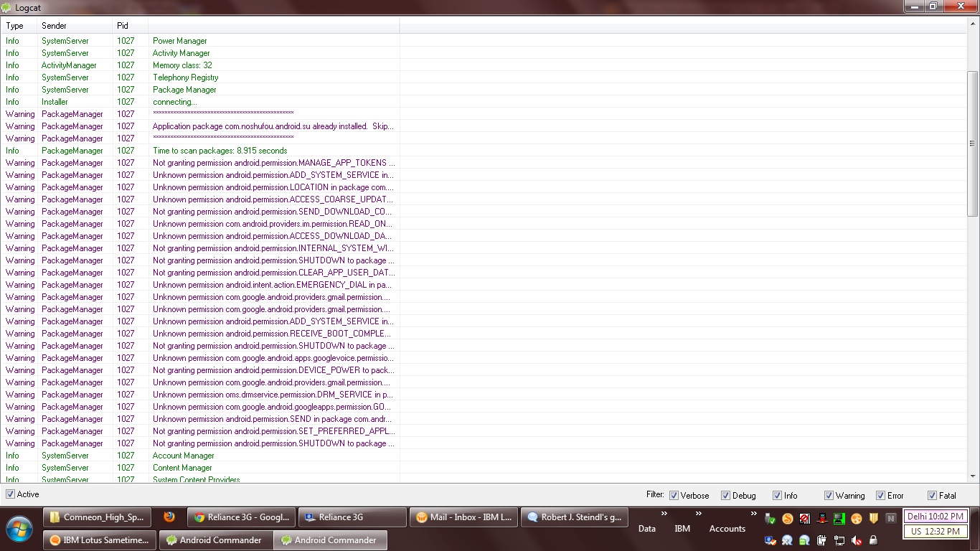This screenshot has width=980, height=551.
Task: Expand the IBM toolbar chevron
Action: pyautogui.click(x=699, y=514)
